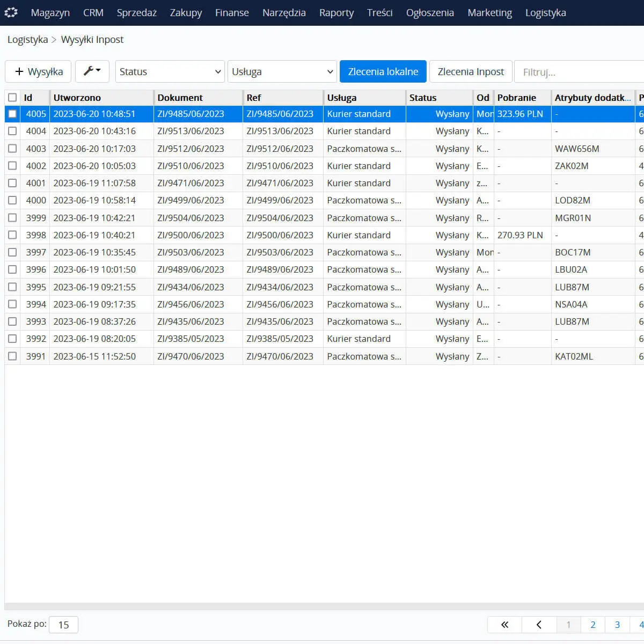
Task: Click the Logistyka breadcrumb link
Action: (27, 40)
